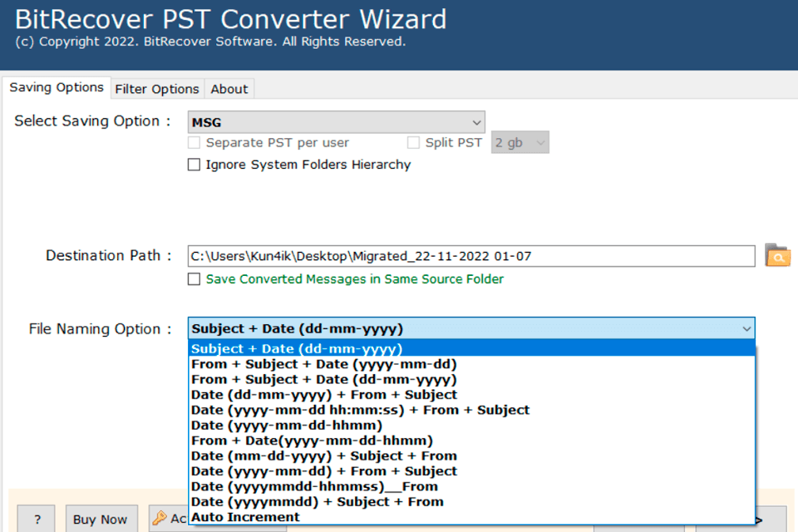Viewport: 798px width, 532px height.
Task: Click into the Destination Path field
Action: [471, 256]
